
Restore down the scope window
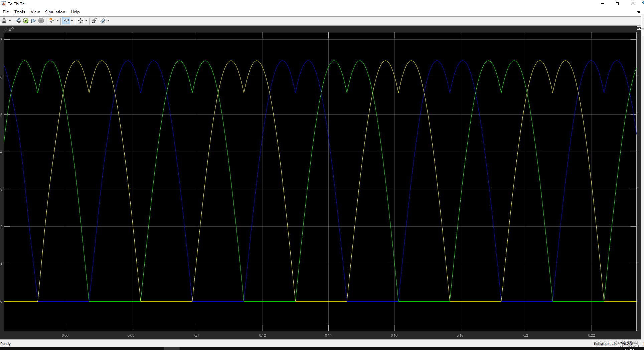tap(618, 4)
